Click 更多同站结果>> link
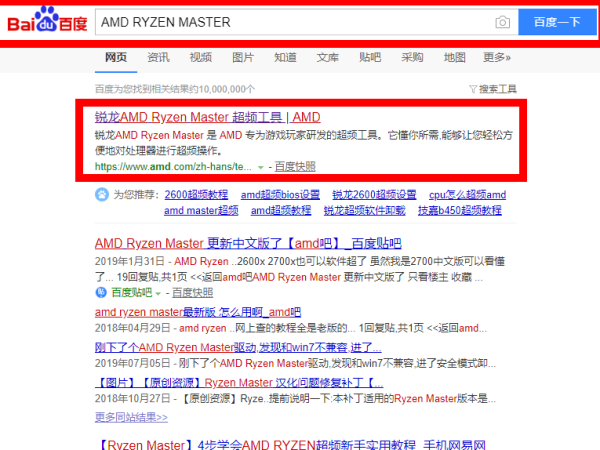600x450 pixels. click(131, 416)
